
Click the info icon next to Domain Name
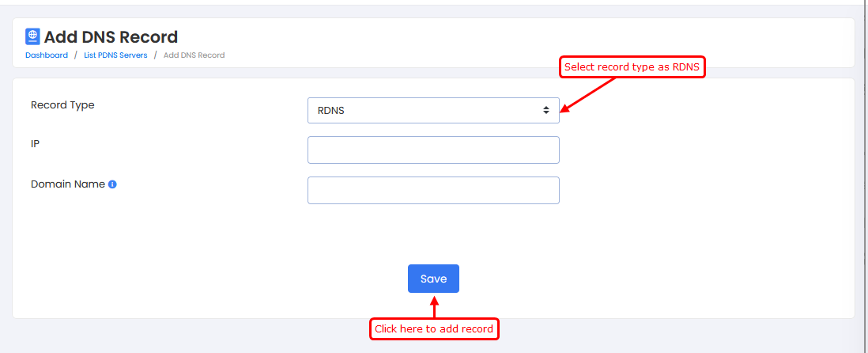[x=112, y=184]
